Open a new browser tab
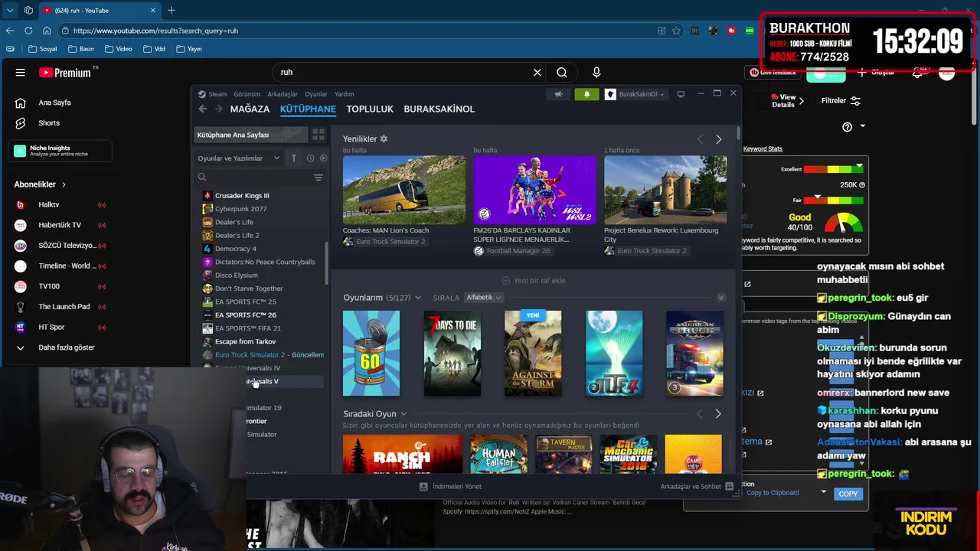This screenshot has height=551, width=980. click(x=171, y=11)
